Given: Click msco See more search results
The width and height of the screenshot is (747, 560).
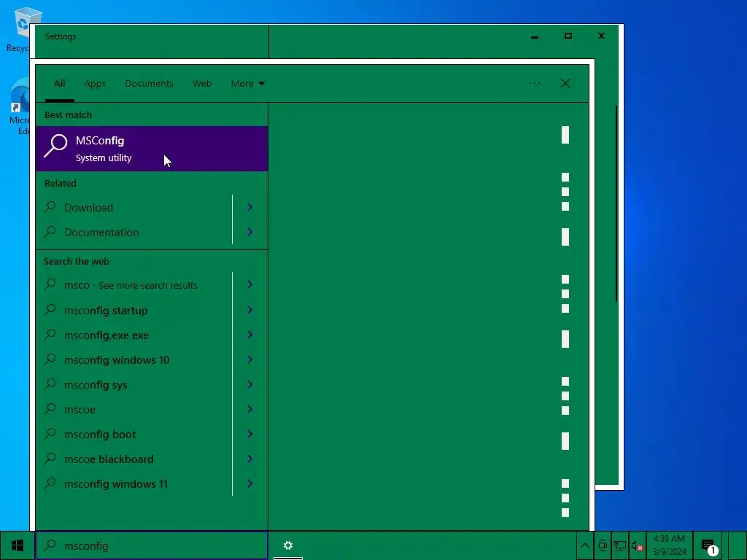Looking at the screenshot, I should (134, 285).
